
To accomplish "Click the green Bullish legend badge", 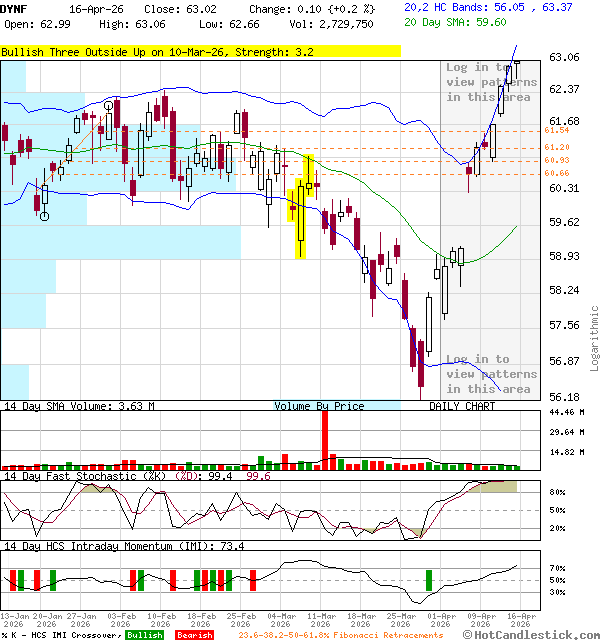I will click(145, 635).
